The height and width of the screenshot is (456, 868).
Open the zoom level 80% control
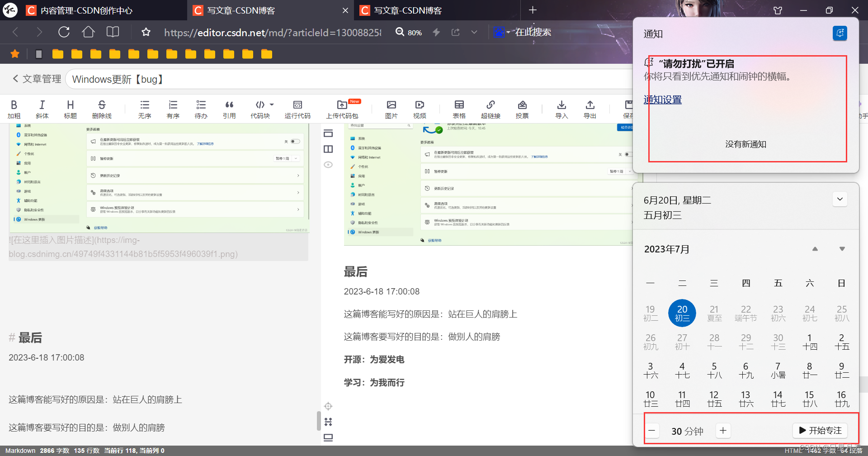[409, 32]
